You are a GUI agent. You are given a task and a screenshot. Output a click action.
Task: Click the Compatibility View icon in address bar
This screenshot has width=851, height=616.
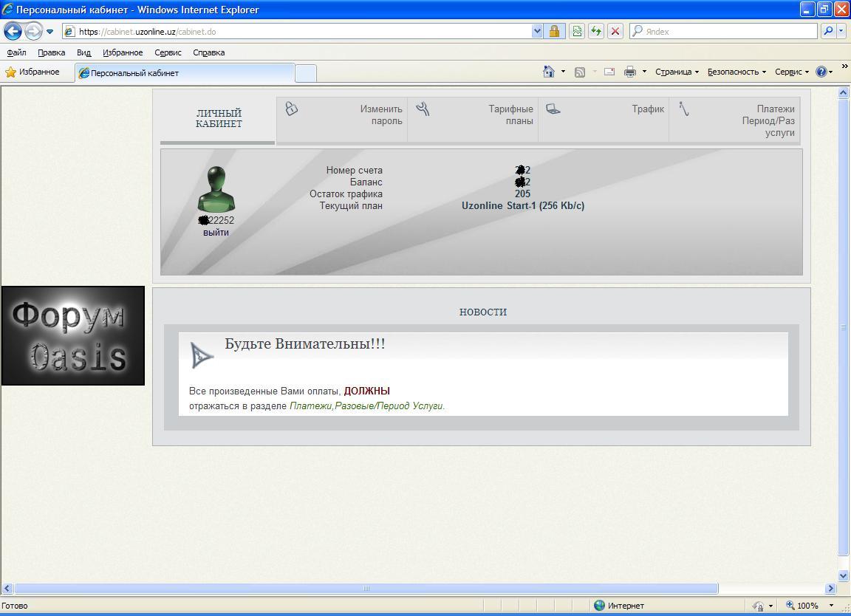pos(577,31)
